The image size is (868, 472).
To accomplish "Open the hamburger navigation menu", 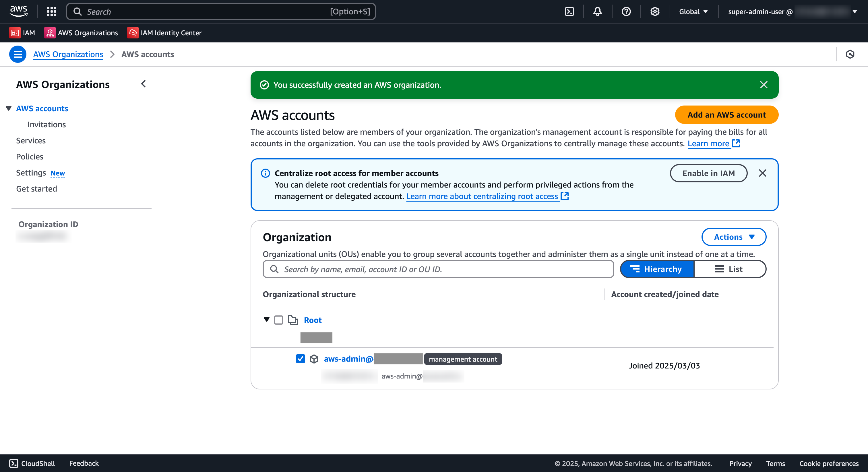I will (x=18, y=54).
